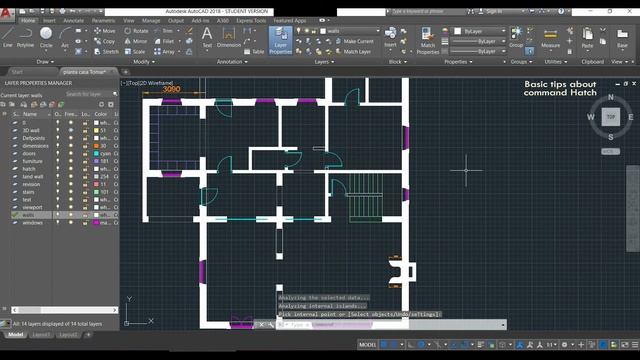This screenshot has height=360, width=640.
Task: Click the Fillet tool
Action: (164, 41)
